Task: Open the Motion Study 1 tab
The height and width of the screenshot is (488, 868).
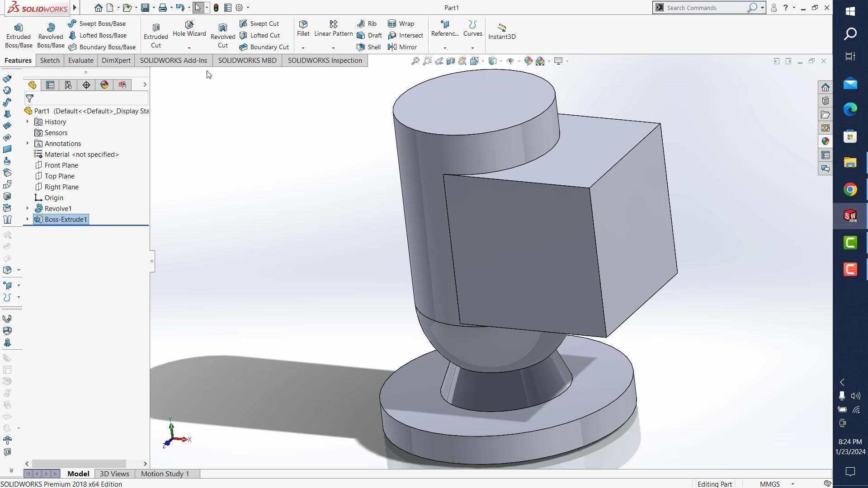Action: [x=165, y=474]
